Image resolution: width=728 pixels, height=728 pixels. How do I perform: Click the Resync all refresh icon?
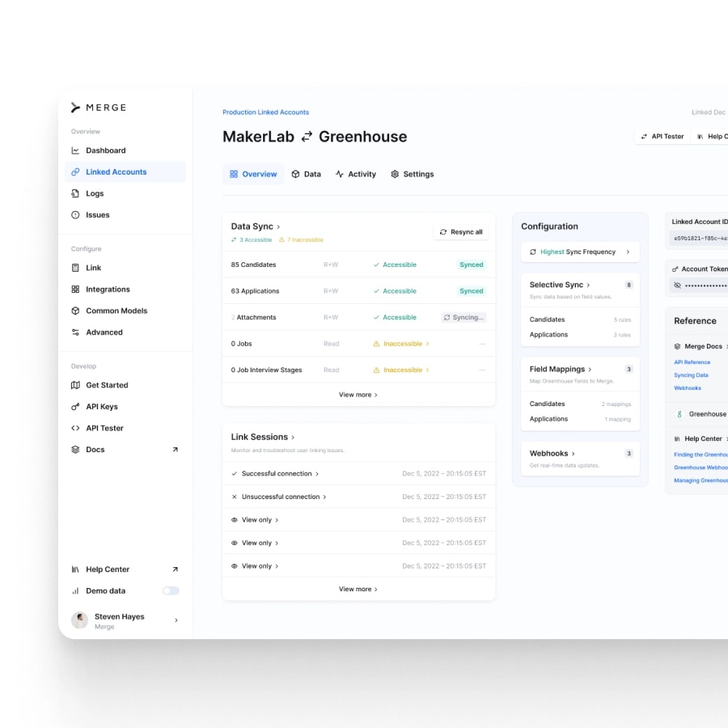(x=443, y=232)
